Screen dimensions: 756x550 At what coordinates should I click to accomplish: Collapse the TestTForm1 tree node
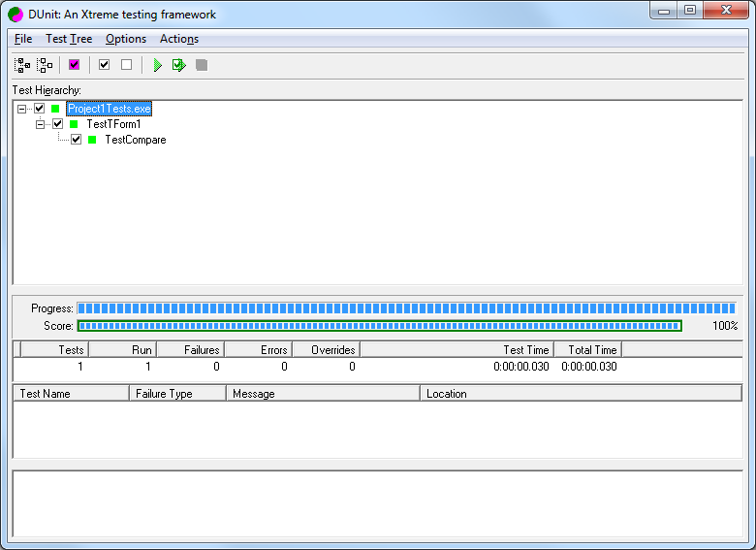coord(40,124)
